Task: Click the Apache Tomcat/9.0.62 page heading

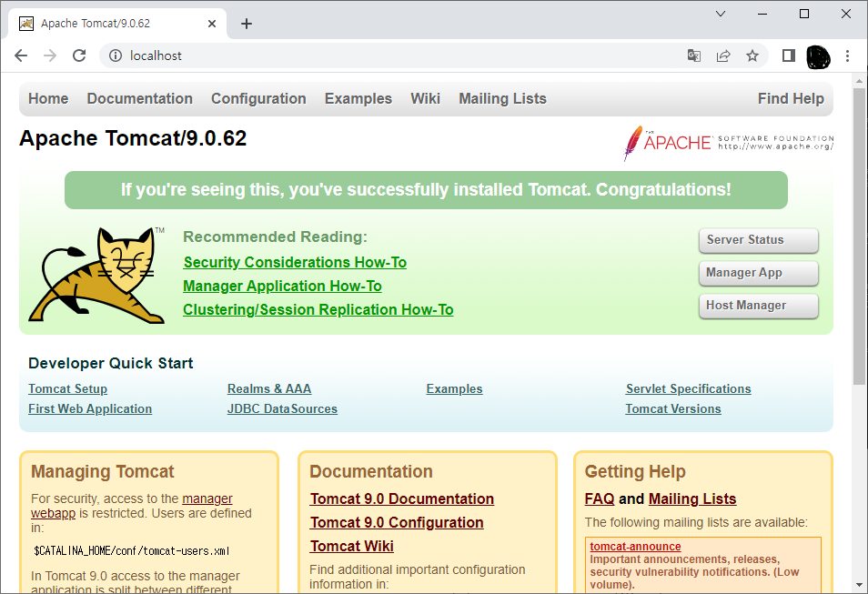Action: pyautogui.click(x=133, y=138)
